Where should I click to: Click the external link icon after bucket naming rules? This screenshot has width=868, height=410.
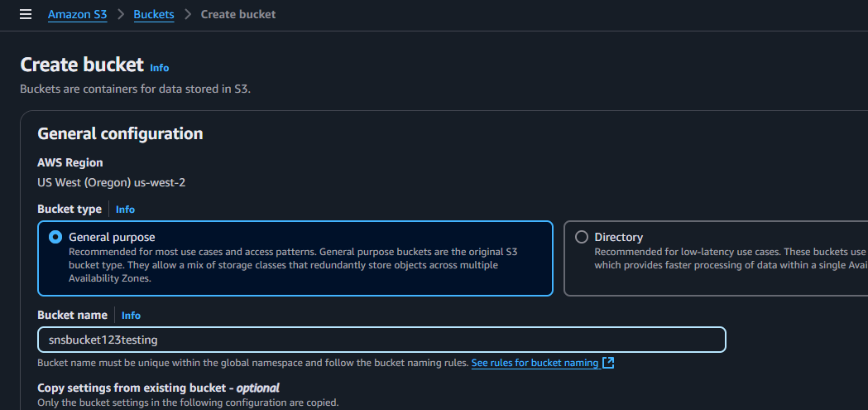click(x=608, y=363)
